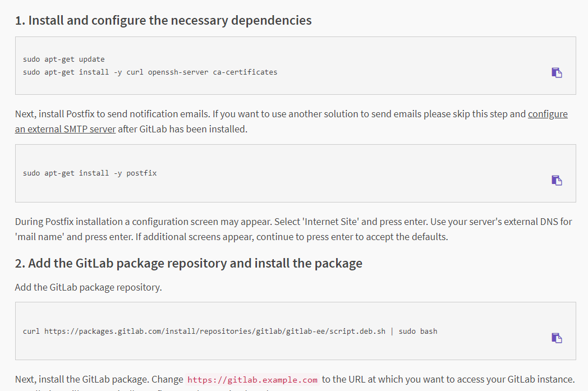Open the 'an external SMTP server' link
This screenshot has width=588, height=391.
click(65, 129)
